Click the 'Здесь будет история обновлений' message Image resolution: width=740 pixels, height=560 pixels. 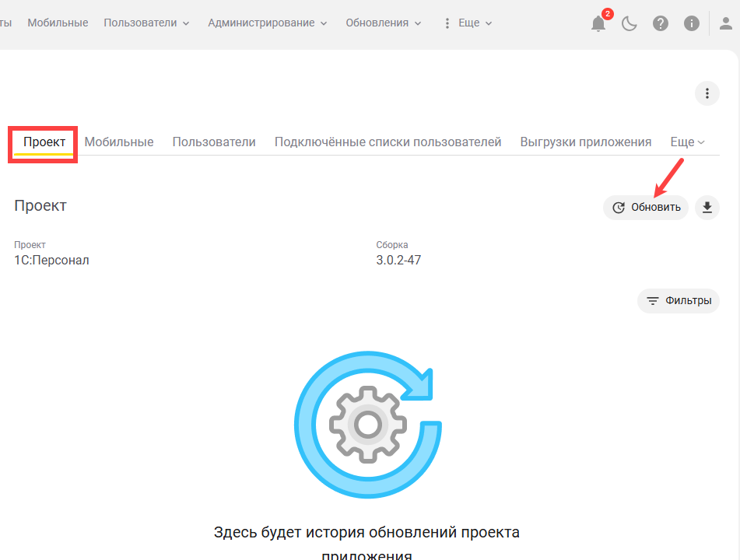pyautogui.click(x=366, y=543)
